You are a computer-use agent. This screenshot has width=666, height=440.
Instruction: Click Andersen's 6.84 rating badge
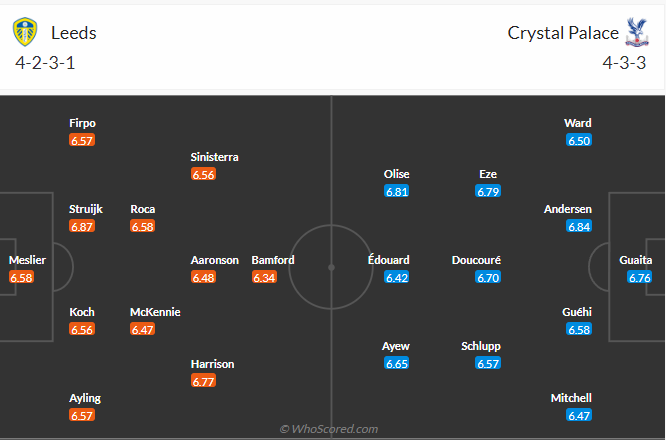click(x=579, y=227)
